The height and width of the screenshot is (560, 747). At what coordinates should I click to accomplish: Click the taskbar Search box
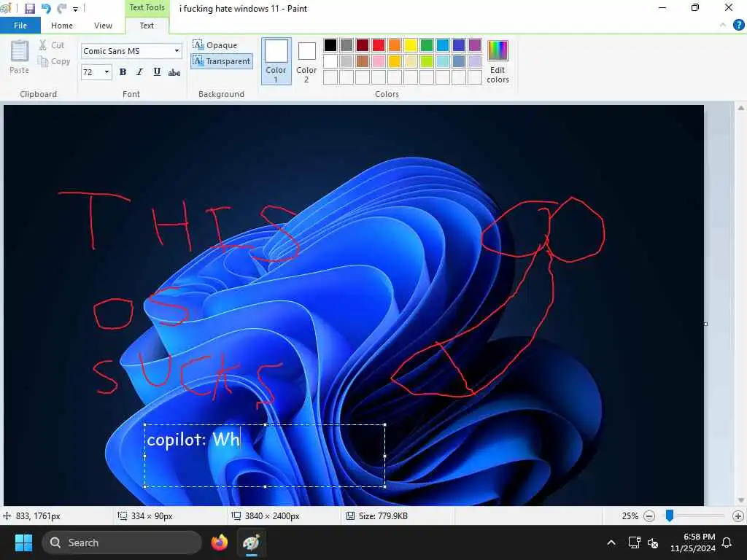tap(122, 542)
